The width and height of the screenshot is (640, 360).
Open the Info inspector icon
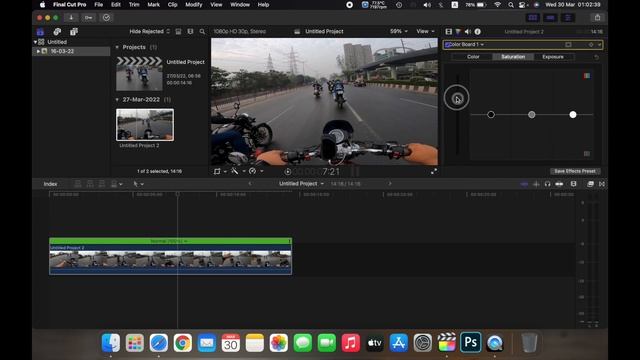pos(478,31)
